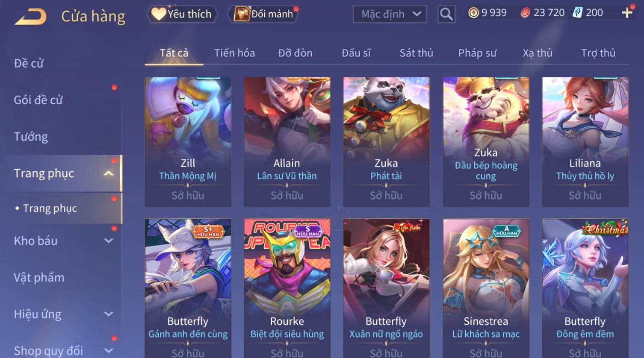This screenshot has width=644, height=358.
Task: Click the golden back arrow icon
Action: pyautogui.click(x=31, y=17)
